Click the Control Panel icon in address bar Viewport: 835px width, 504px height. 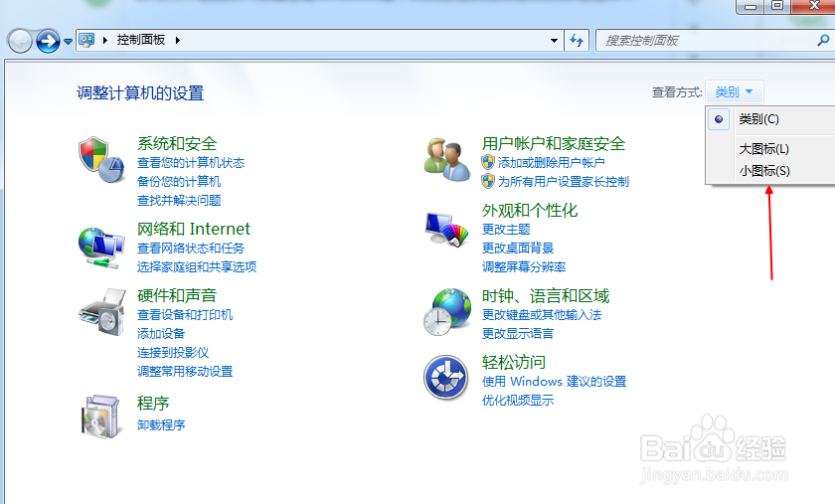pos(86,40)
